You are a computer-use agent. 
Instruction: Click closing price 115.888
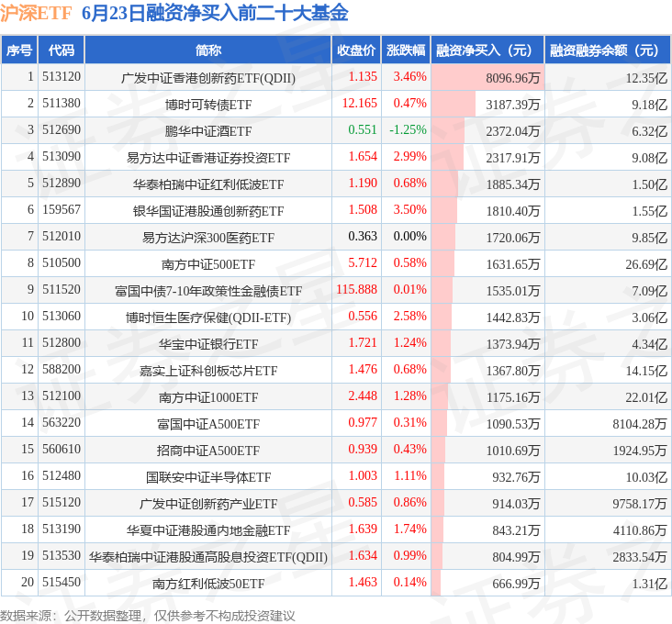click(356, 289)
